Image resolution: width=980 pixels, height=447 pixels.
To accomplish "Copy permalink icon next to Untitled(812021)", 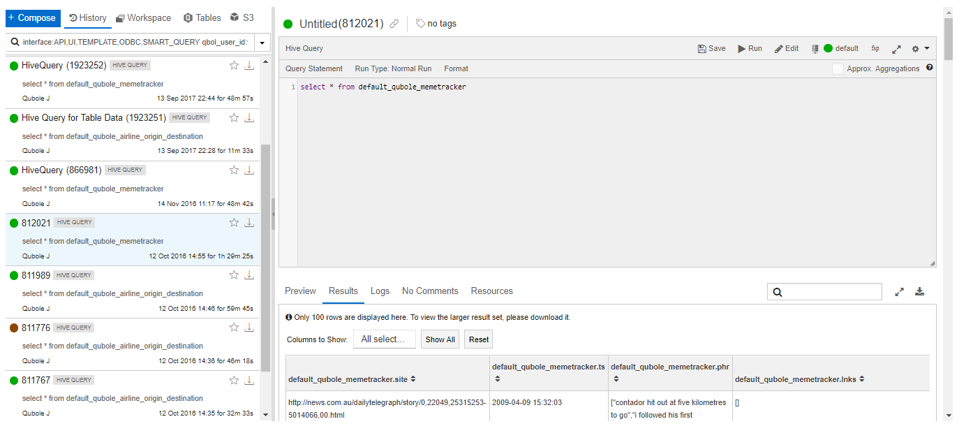I will point(394,24).
